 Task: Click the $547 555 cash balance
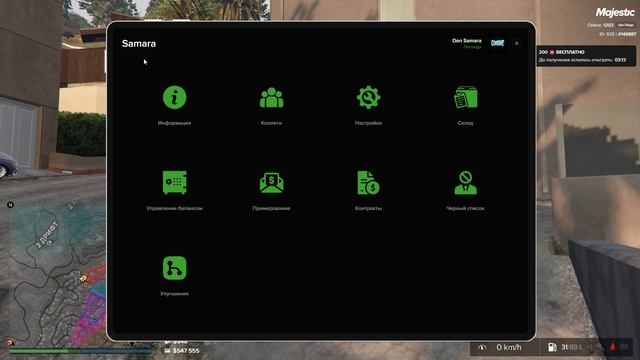pyautogui.click(x=186, y=351)
